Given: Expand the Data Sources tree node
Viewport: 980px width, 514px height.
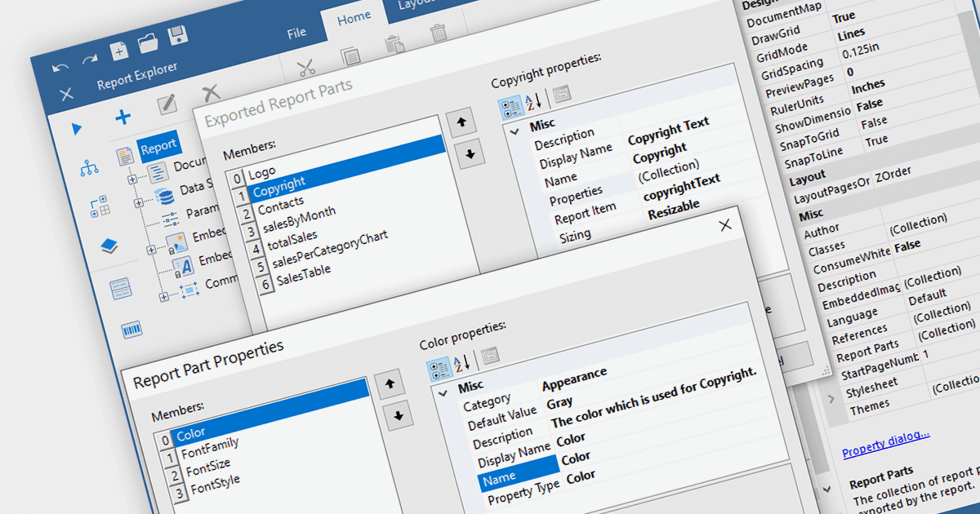Looking at the screenshot, I should tap(139, 204).
